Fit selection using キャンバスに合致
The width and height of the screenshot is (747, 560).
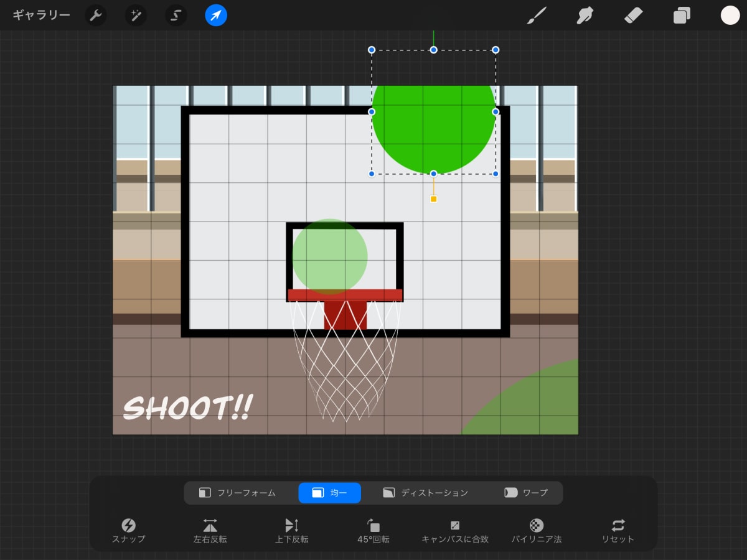pyautogui.click(x=455, y=531)
